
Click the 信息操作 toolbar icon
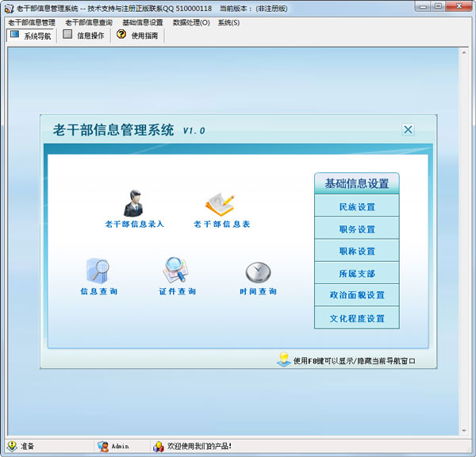click(x=67, y=34)
